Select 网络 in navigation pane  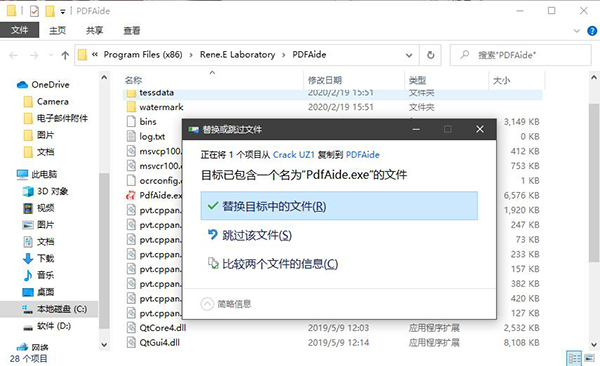pos(33,347)
